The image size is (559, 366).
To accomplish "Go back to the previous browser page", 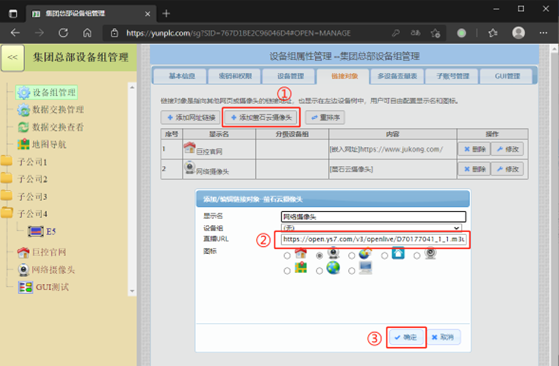I will [15, 33].
